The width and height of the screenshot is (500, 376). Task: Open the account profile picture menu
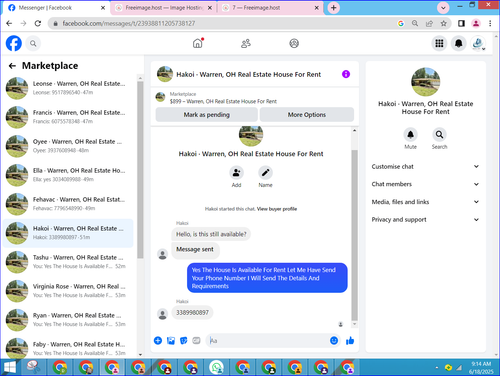(478, 43)
